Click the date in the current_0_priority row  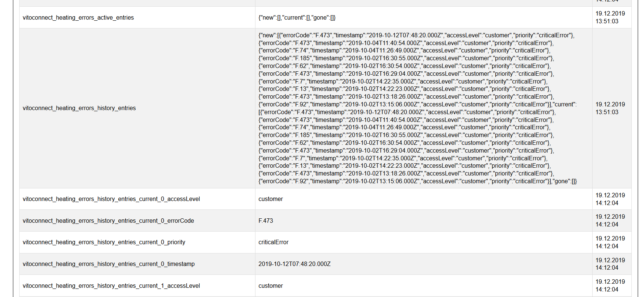(x=610, y=242)
